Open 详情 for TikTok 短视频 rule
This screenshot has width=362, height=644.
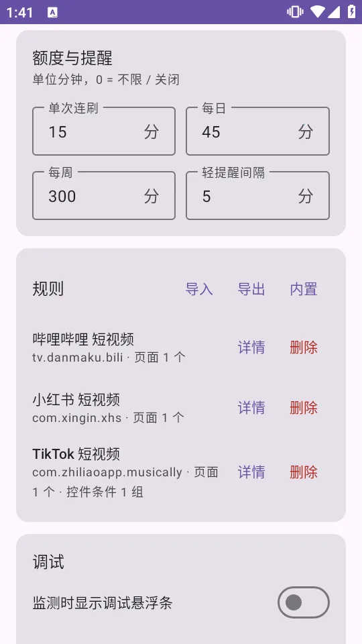[251, 472]
